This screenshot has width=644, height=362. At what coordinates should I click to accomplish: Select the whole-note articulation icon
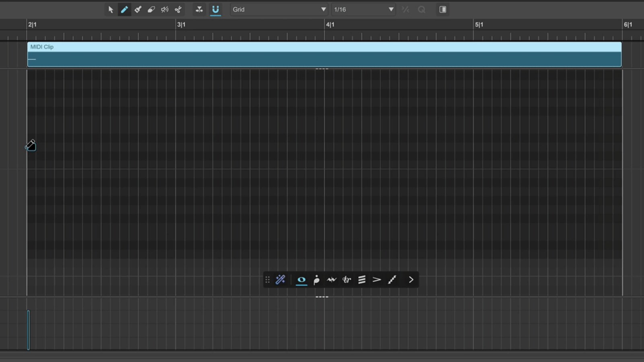point(301,280)
